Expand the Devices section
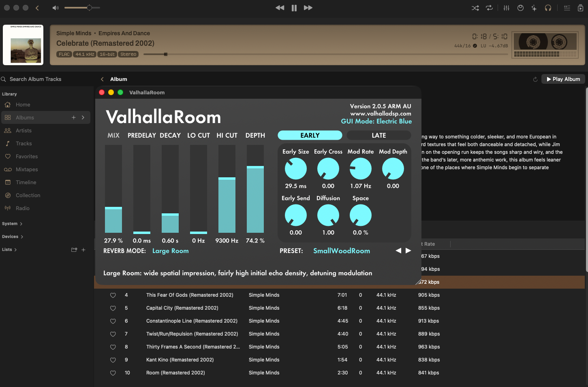The image size is (588, 387). click(13, 237)
